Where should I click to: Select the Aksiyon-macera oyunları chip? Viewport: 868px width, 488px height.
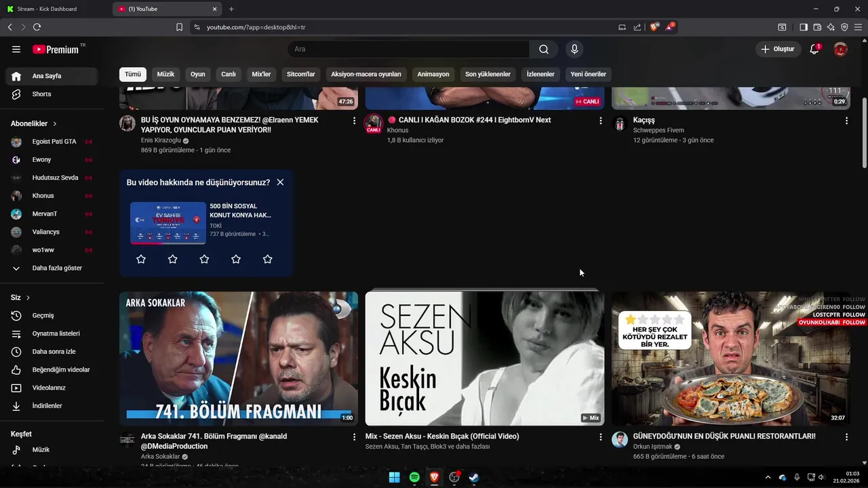point(366,74)
